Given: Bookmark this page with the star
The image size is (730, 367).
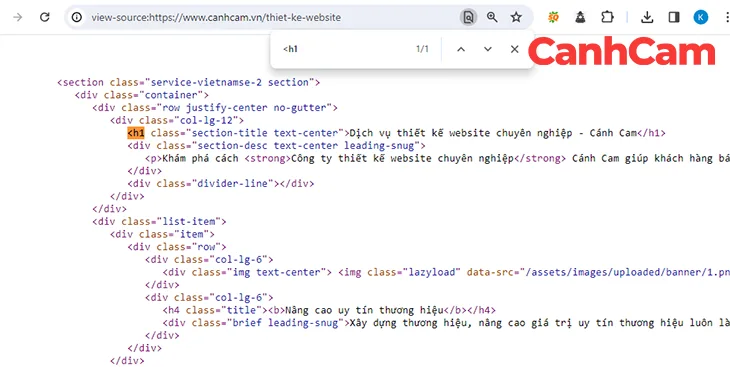Looking at the screenshot, I should click(x=516, y=18).
